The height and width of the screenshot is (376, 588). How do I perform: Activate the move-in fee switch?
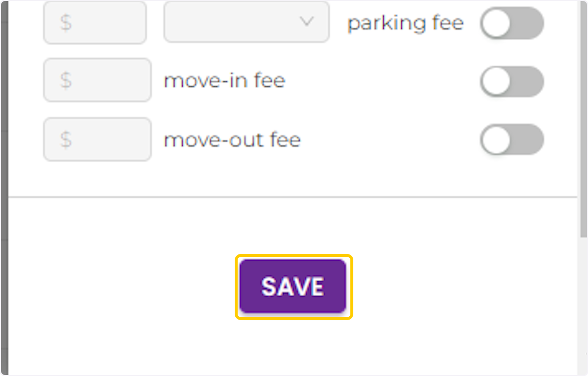[512, 81]
